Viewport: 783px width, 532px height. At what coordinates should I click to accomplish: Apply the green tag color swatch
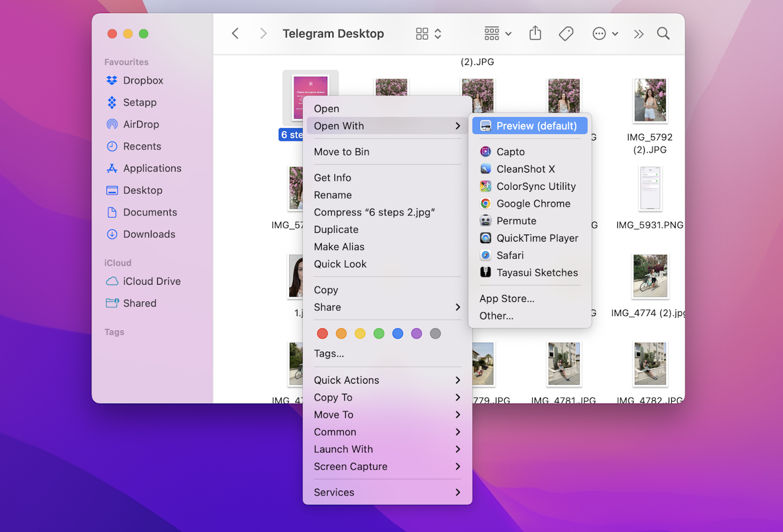tap(379, 333)
